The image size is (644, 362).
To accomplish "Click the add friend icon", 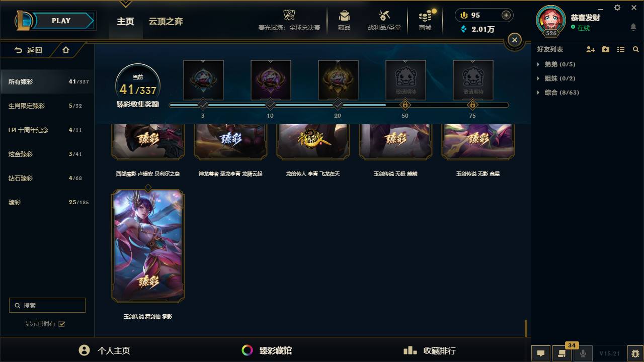I will coord(591,49).
